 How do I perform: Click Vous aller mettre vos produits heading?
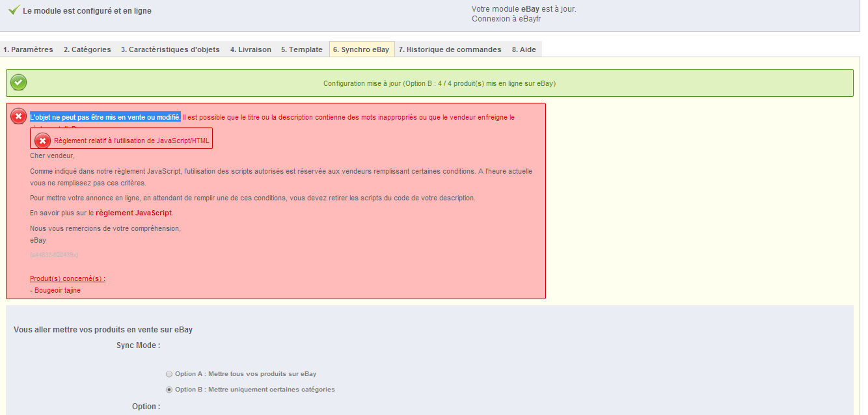(x=103, y=330)
